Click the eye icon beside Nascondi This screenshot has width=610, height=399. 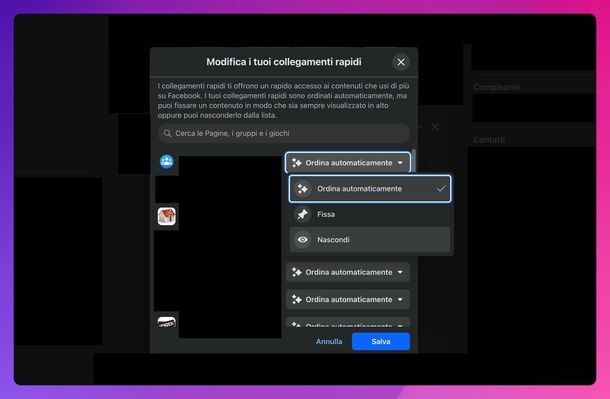pyautogui.click(x=303, y=240)
